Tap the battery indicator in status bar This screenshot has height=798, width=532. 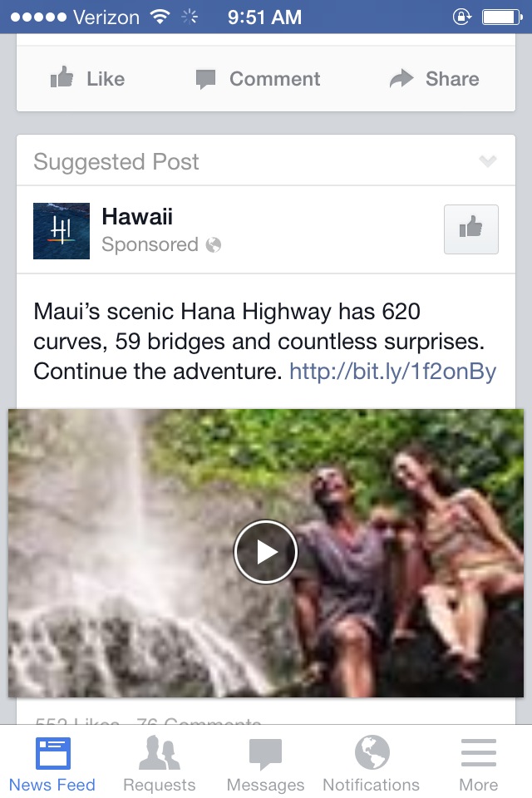click(x=502, y=17)
